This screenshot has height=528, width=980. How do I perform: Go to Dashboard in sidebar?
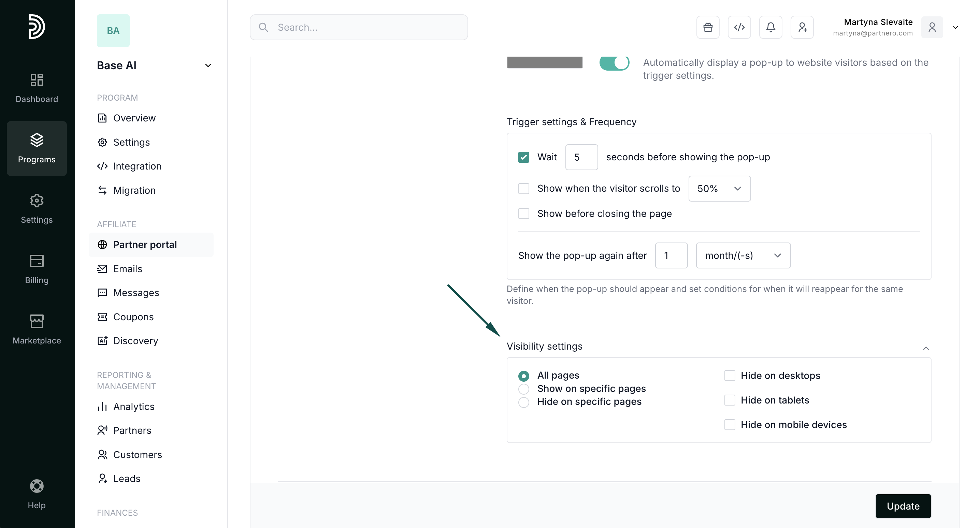37,88
